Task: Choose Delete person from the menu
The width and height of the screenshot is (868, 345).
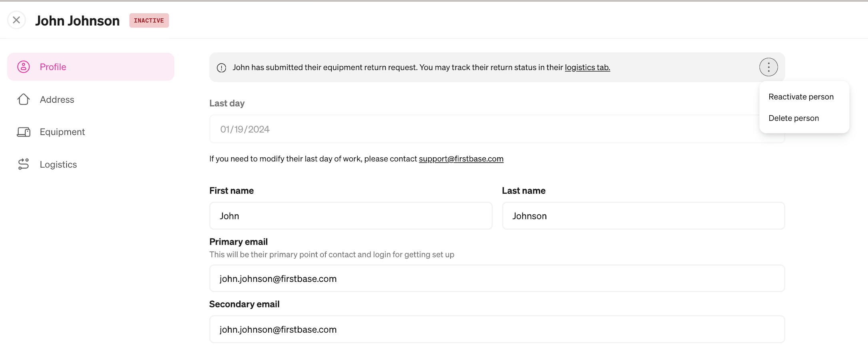Action: (794, 118)
